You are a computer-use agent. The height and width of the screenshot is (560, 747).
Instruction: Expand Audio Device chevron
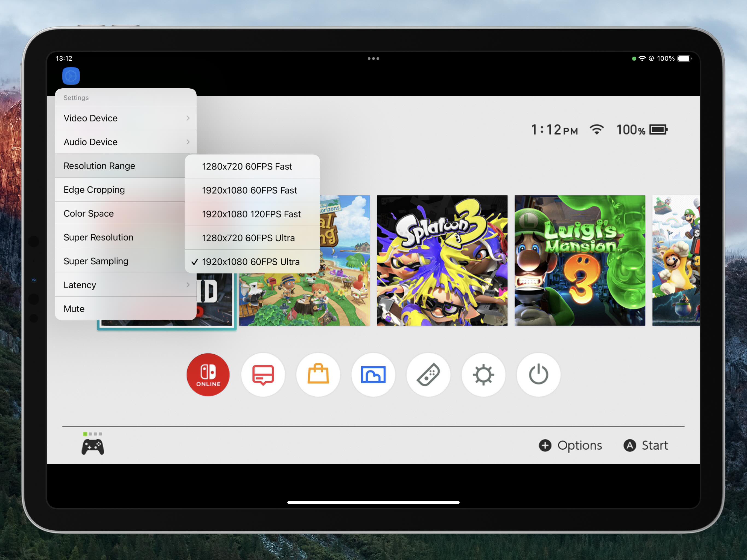(188, 142)
